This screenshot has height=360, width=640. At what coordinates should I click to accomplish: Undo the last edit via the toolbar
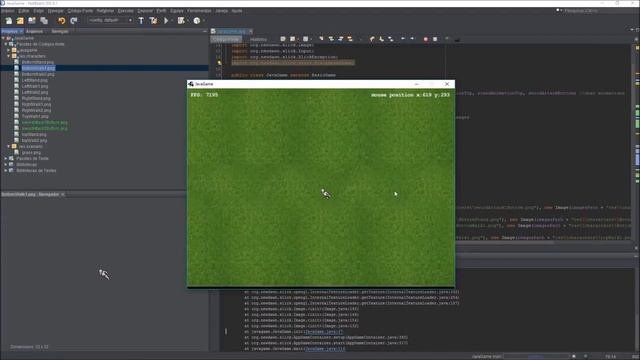pyautogui.click(x=62, y=20)
